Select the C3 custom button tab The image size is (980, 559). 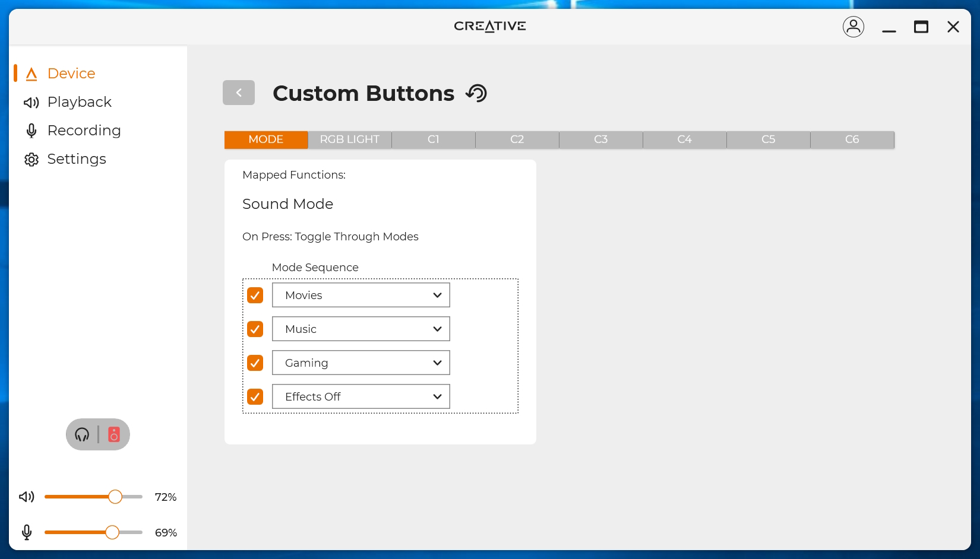600,139
